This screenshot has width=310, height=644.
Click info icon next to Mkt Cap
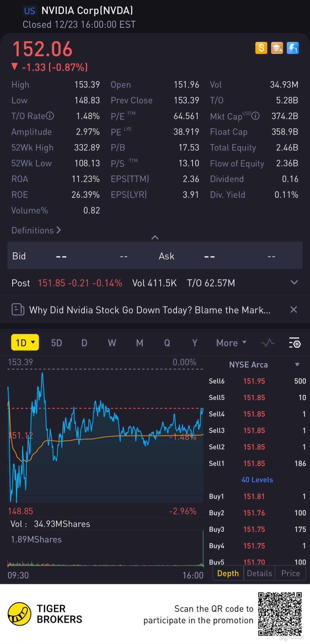256,116
